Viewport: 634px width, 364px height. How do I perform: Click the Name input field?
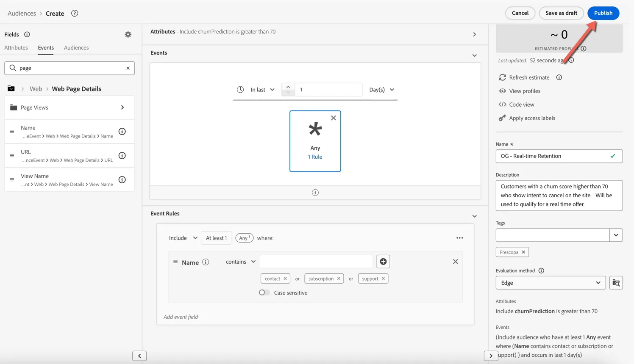pyautogui.click(x=559, y=156)
